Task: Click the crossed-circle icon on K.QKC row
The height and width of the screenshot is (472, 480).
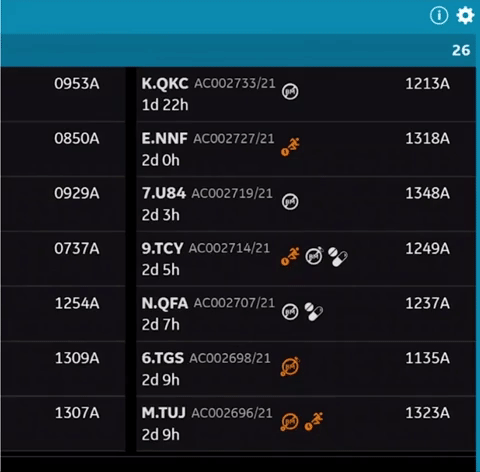Action: (x=290, y=92)
